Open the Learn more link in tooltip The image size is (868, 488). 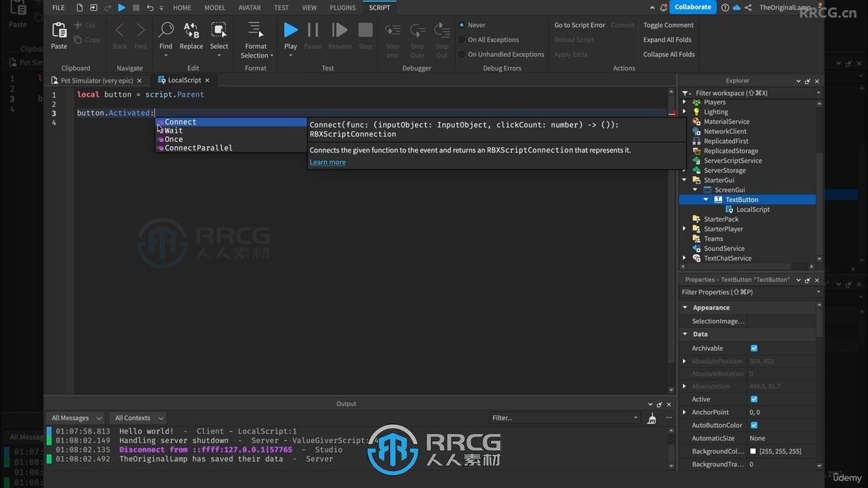point(328,162)
